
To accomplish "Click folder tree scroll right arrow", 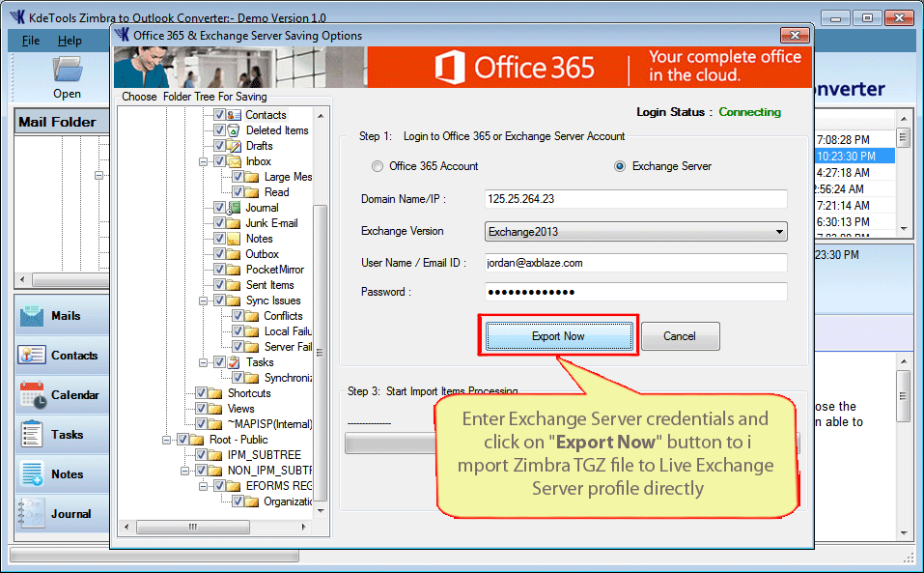I will [303, 527].
